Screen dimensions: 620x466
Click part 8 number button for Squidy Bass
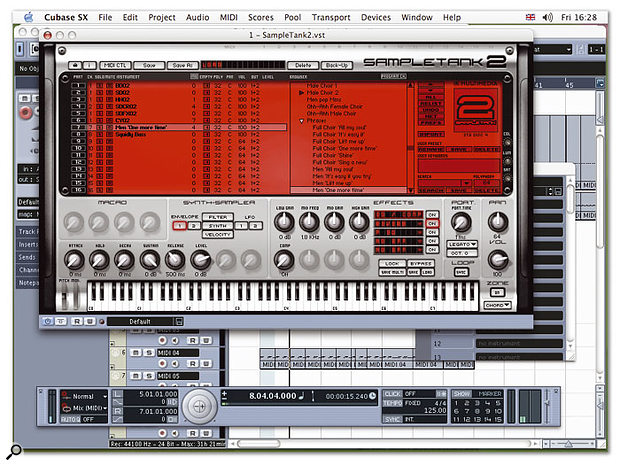(78, 134)
